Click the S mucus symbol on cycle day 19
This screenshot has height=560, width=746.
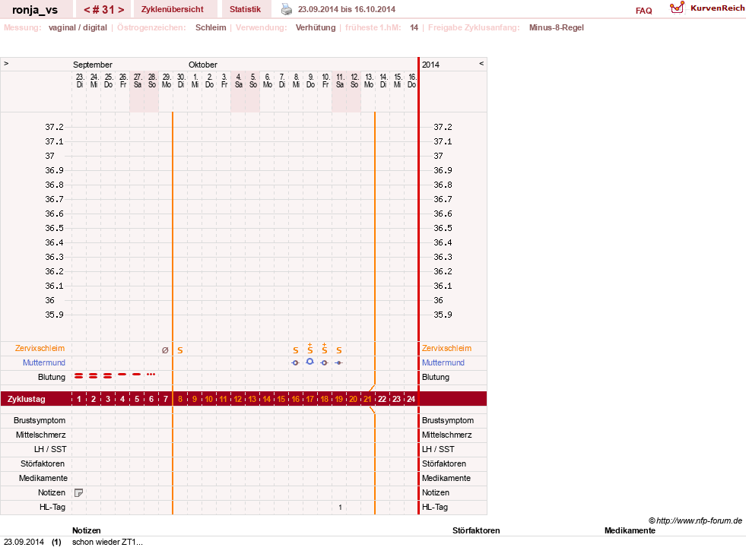(338, 350)
